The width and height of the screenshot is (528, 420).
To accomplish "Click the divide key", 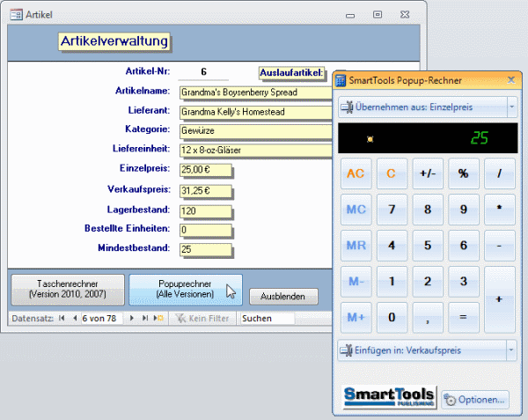I will pyautogui.click(x=500, y=173).
